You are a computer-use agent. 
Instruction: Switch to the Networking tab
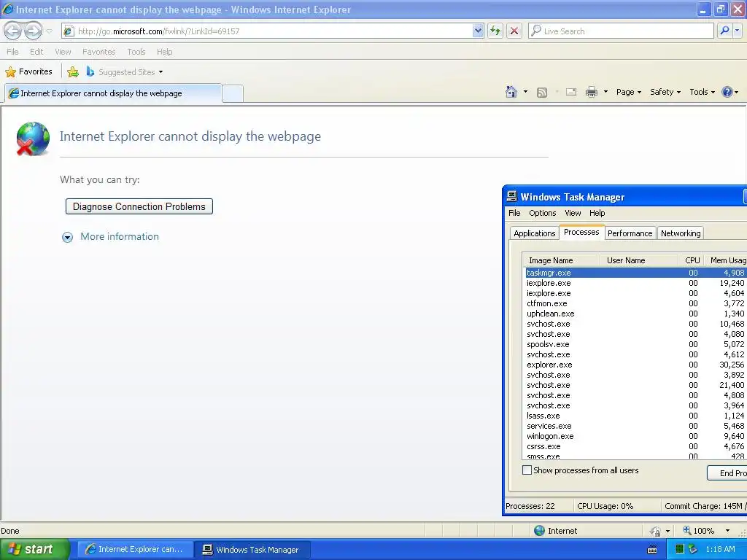(681, 233)
